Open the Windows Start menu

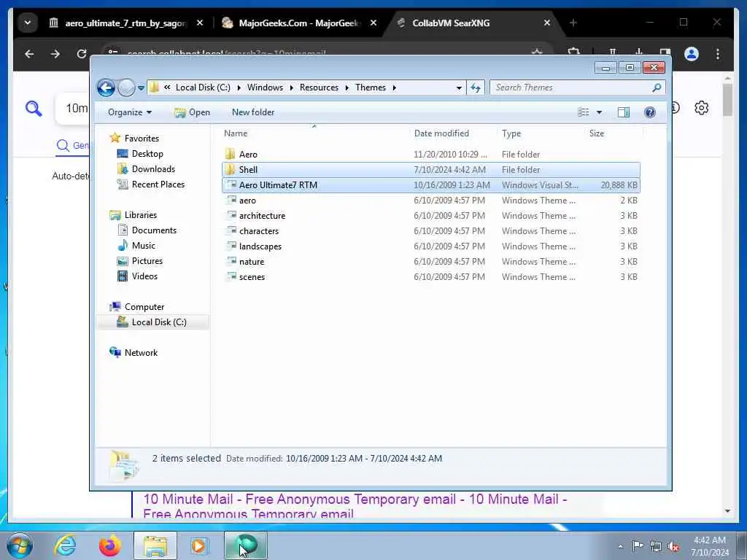tap(20, 546)
